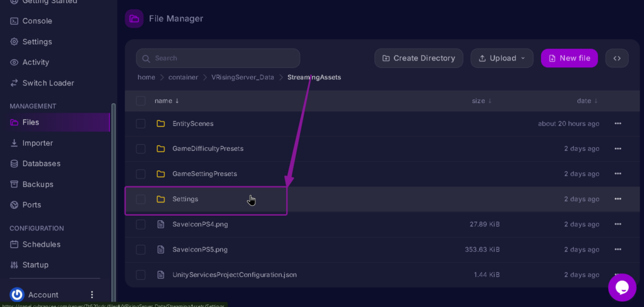Open the SaveIconPS4.png file name
Viewport: 644px width, 307px height.
200,225
